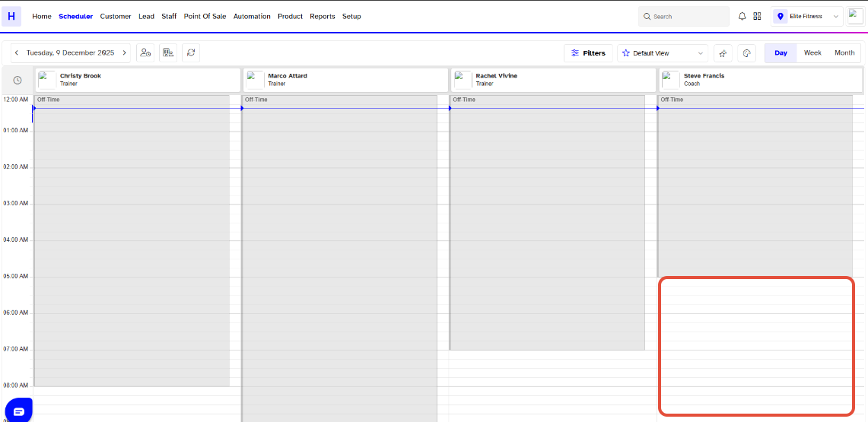Go to next day arrow
The height and width of the screenshot is (422, 868).
coord(124,53)
